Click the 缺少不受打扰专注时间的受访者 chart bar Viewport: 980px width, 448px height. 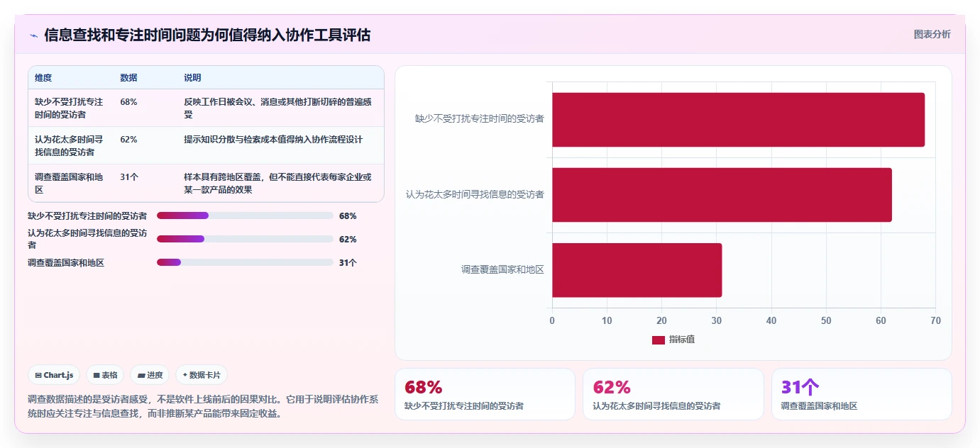[738, 120]
